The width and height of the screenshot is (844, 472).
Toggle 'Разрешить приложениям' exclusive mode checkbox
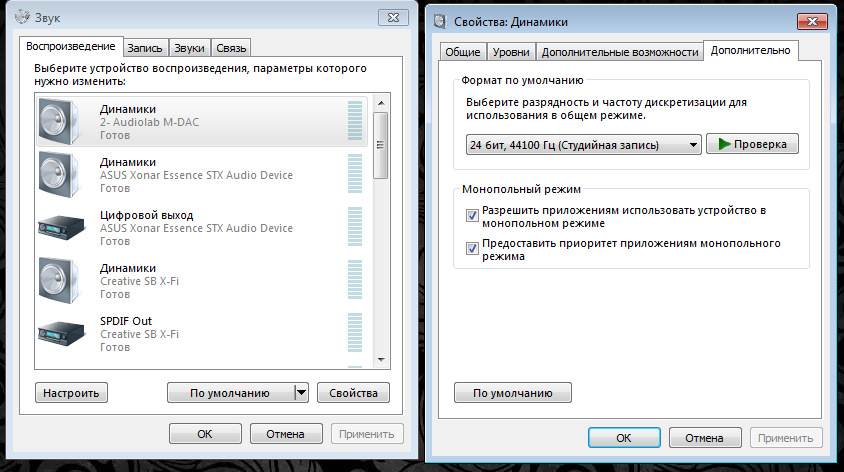coord(472,215)
